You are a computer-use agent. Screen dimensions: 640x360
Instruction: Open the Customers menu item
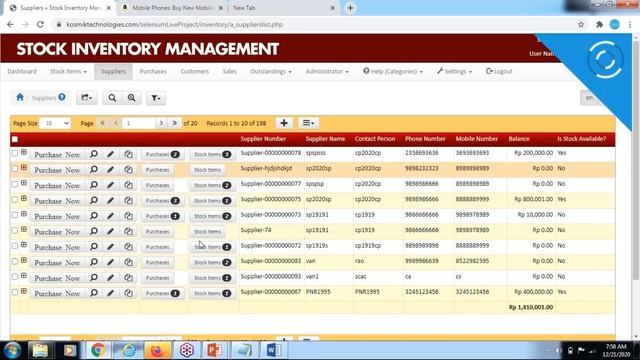point(195,71)
